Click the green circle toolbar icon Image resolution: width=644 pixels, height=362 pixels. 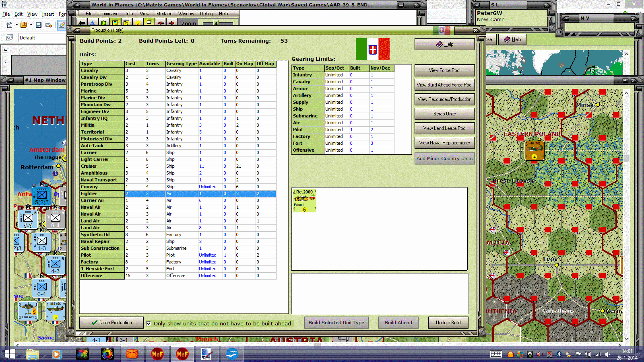[104, 23]
